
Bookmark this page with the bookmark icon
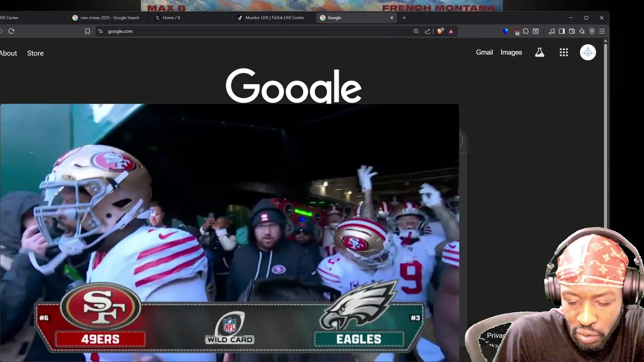(88, 31)
